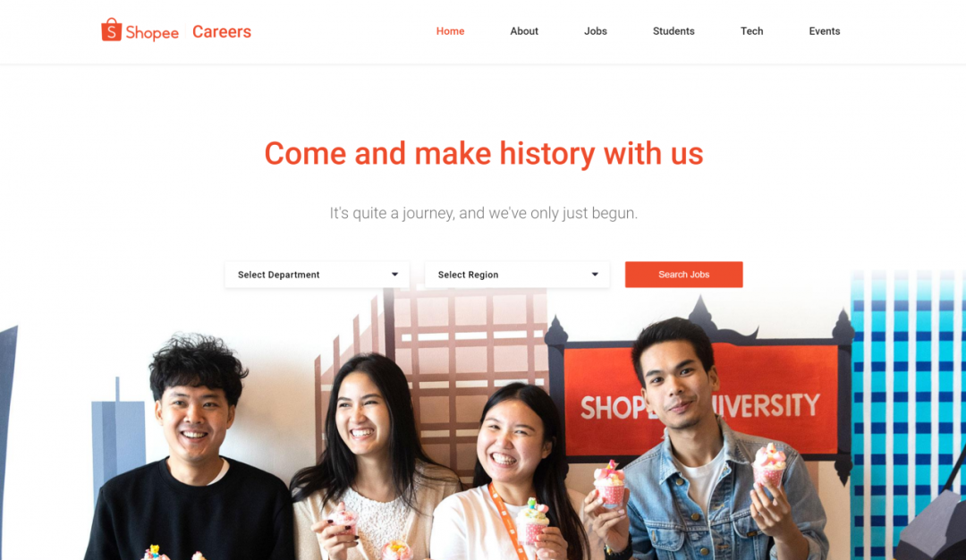Click the Select Department dropdown arrow

[x=395, y=275]
